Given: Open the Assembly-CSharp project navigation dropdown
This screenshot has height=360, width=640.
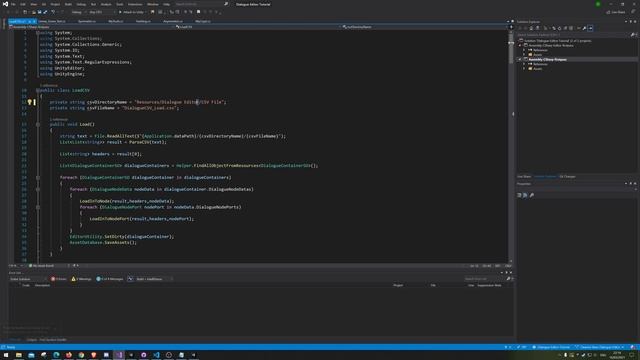Looking at the screenshot, I should [x=92, y=27].
